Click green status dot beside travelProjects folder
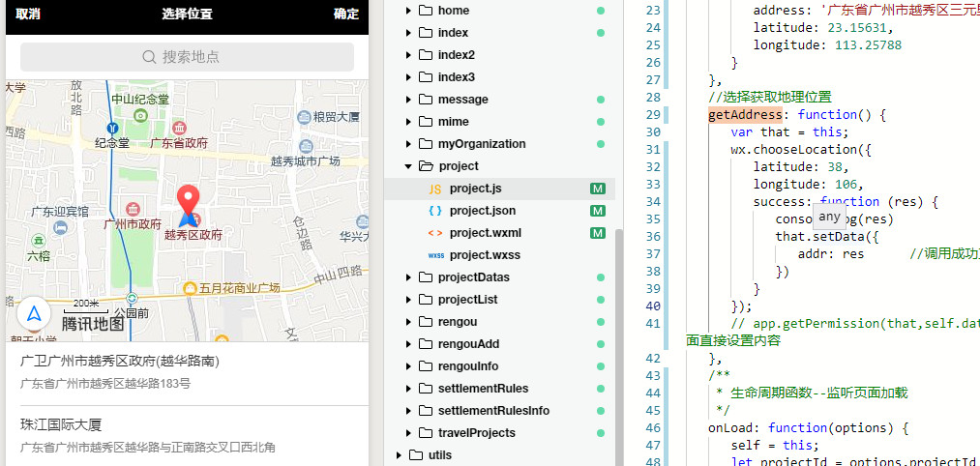This screenshot has height=466, width=980. 601,433
